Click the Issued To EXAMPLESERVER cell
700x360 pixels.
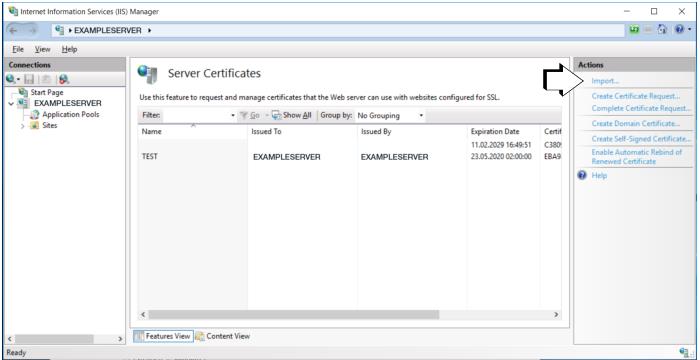[287, 157]
